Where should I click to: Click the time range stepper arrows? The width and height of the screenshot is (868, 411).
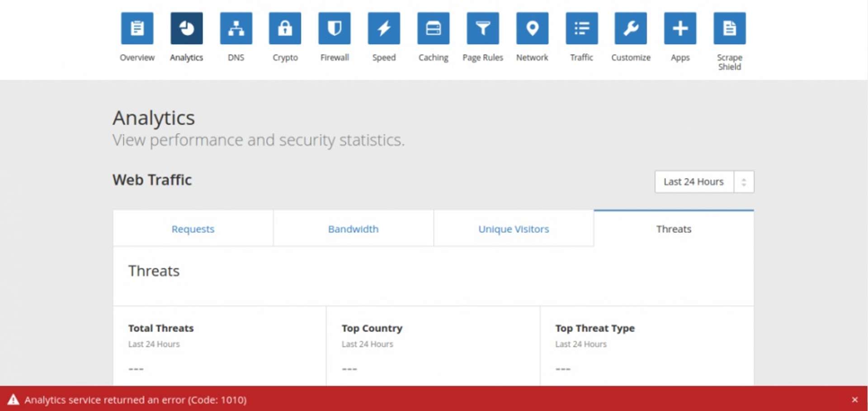point(744,181)
